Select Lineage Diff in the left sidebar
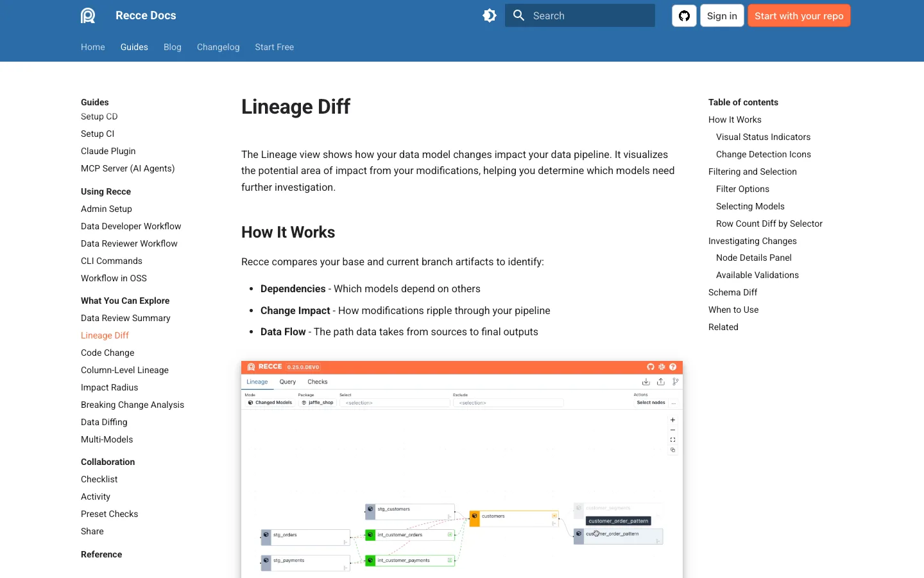The height and width of the screenshot is (578, 924). coord(105,335)
